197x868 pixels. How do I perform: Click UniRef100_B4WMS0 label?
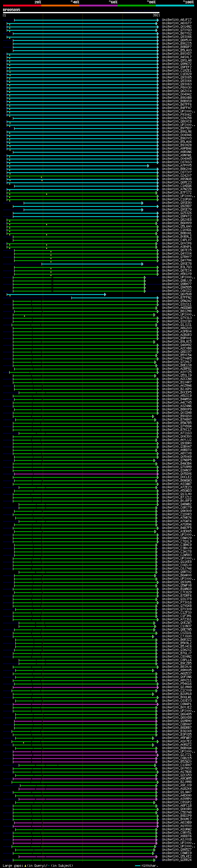pos(177,399)
